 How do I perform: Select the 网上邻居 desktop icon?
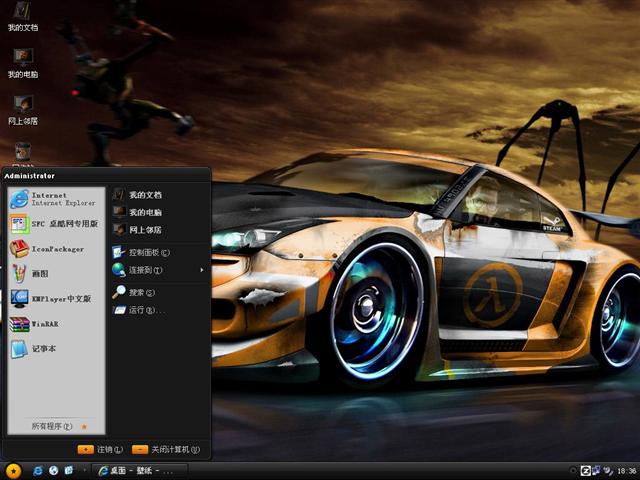pyautogui.click(x=22, y=108)
